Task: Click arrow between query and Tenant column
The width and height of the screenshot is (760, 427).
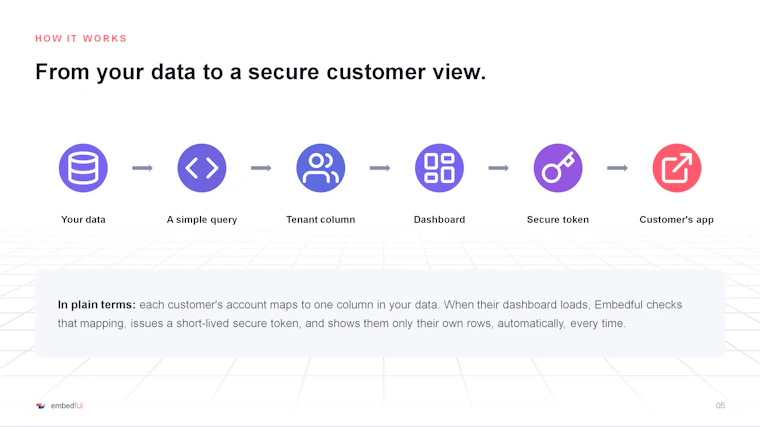Action: click(261, 168)
